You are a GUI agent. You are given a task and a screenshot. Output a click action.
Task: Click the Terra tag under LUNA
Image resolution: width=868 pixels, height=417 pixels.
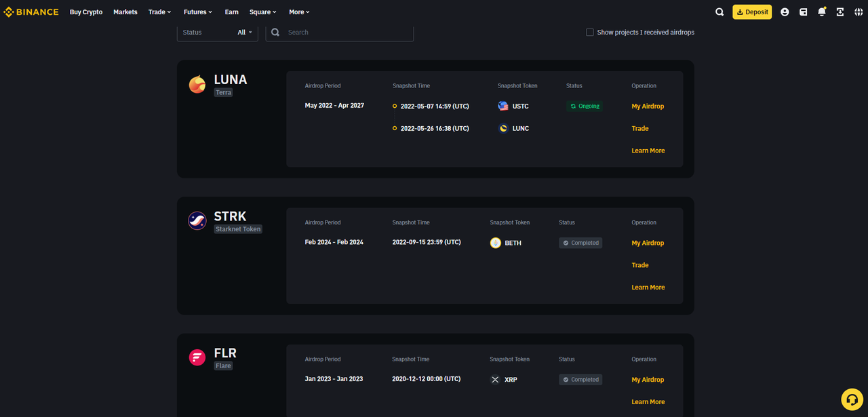pos(224,92)
